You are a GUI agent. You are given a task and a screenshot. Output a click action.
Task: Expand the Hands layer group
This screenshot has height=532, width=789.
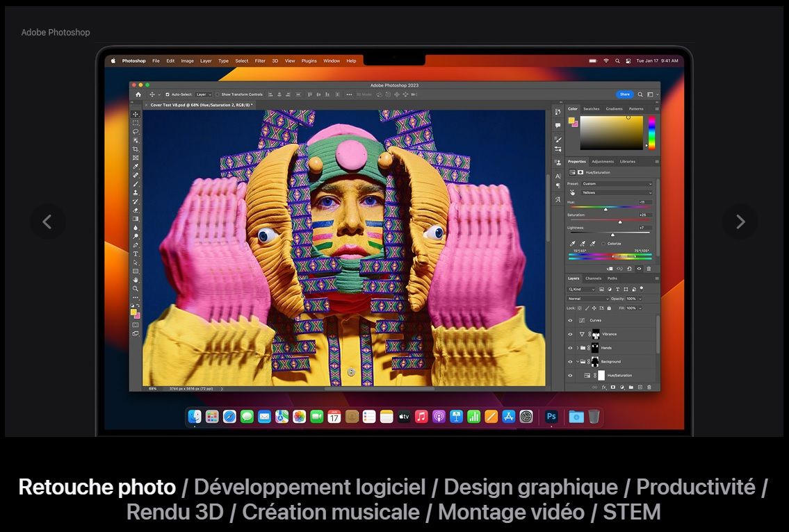point(577,348)
